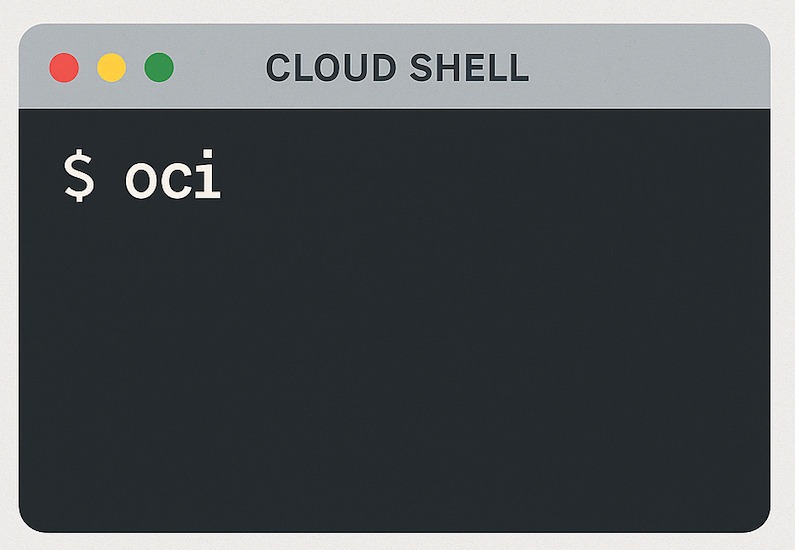Minimize the window using the yellow button
The height and width of the screenshot is (550, 795).
click(x=111, y=68)
